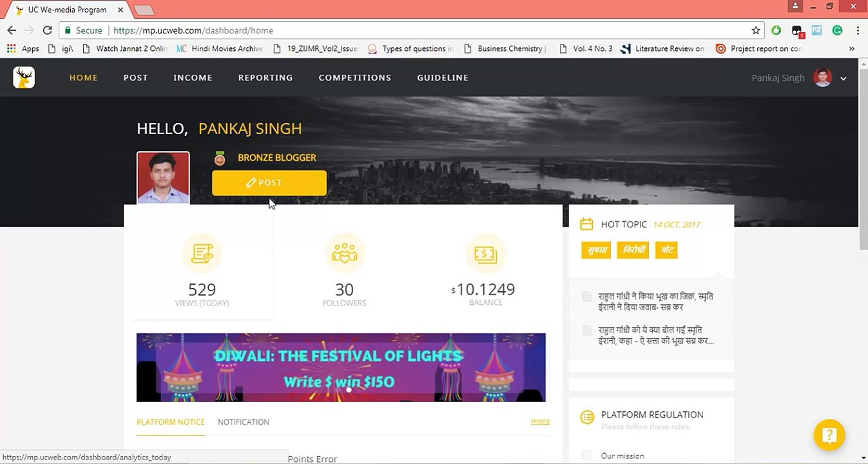Open 'Hindi Movies Archive' bookmark
The height and width of the screenshot is (464, 868).
220,48
